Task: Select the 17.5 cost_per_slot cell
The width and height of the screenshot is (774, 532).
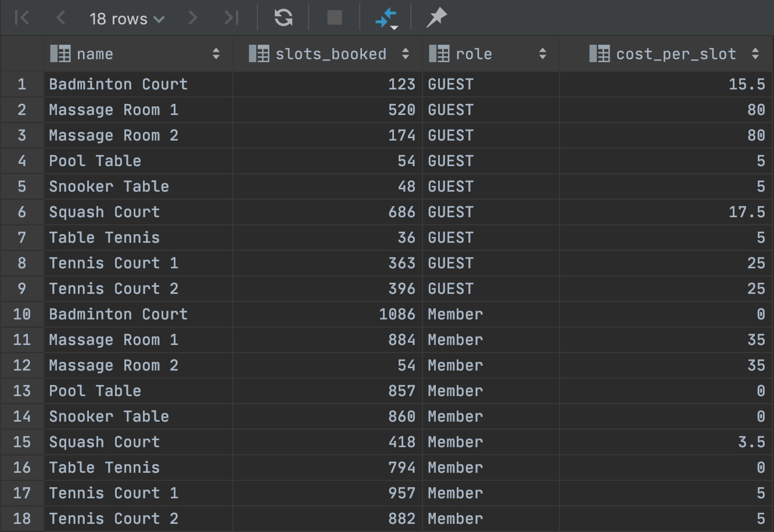Action: click(x=747, y=212)
